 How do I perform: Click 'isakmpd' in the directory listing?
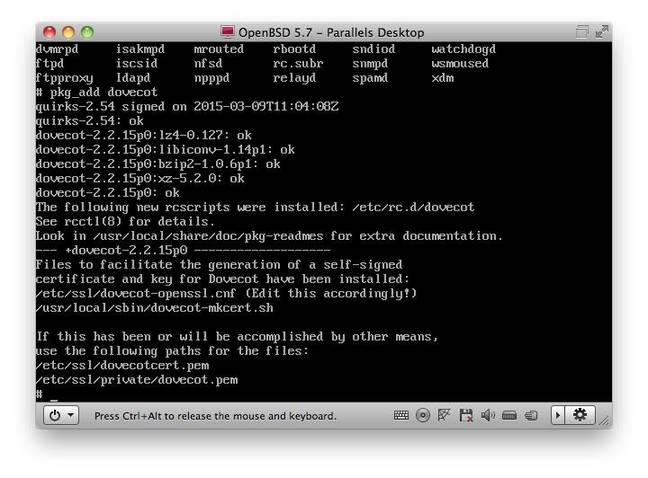click(140, 49)
